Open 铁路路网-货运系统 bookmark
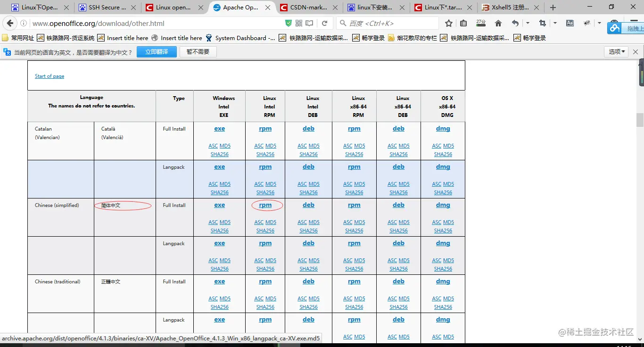Image resolution: width=644 pixels, height=347 pixels. (x=66, y=38)
